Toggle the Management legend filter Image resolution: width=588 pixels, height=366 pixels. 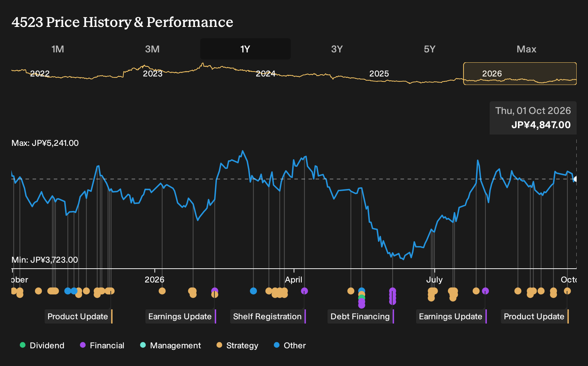[171, 345]
